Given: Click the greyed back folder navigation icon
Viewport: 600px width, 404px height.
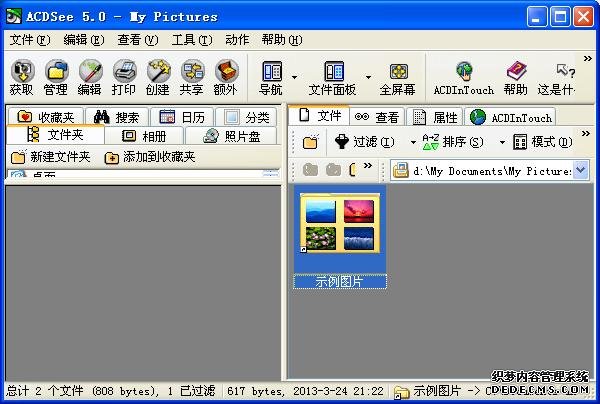Looking at the screenshot, I should click(310, 170).
